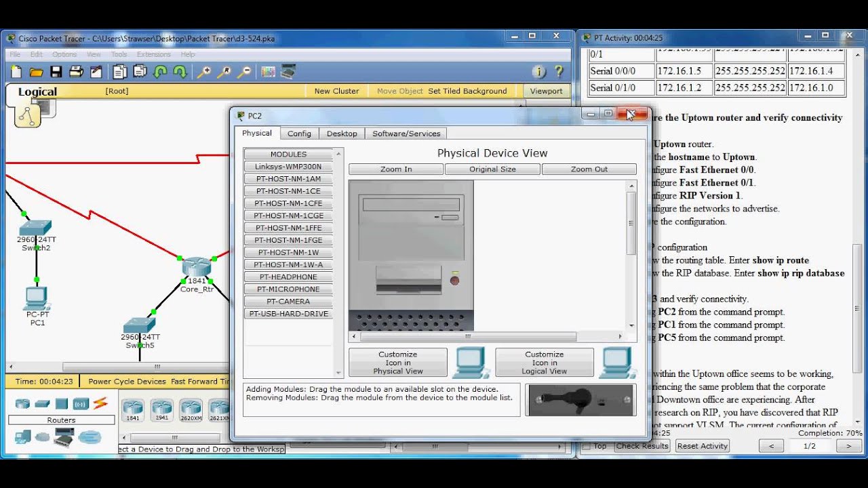The width and height of the screenshot is (868, 488).
Task: Click the Print icon in the toolbar
Action: pos(76,72)
